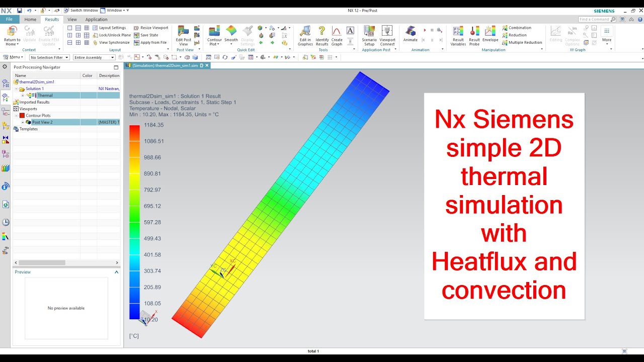Maximize the Post Processing Navigator panel
The height and width of the screenshot is (362, 644).
pos(116,67)
